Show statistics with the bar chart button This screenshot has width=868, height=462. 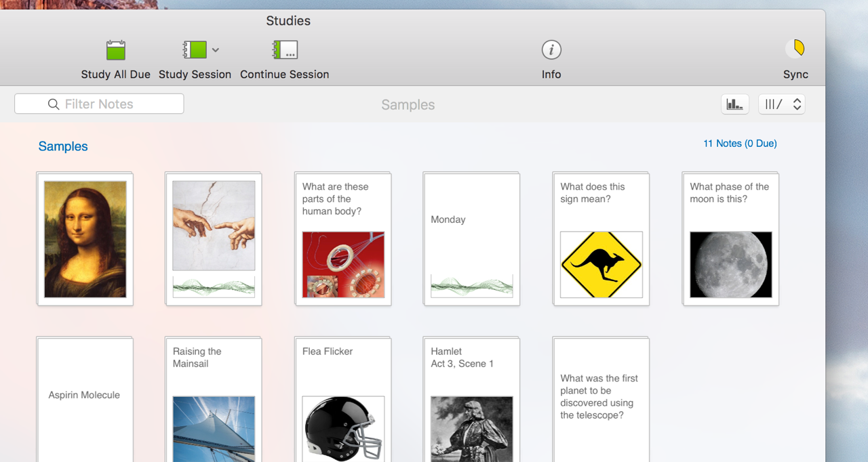click(735, 104)
